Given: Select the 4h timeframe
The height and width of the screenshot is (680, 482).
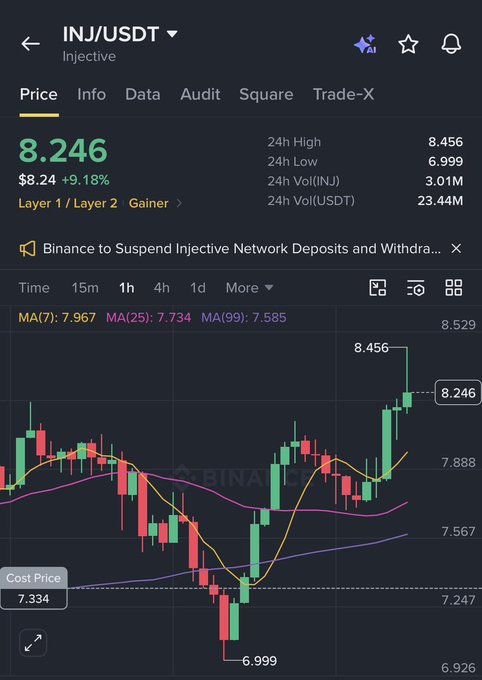Looking at the screenshot, I should click(162, 288).
